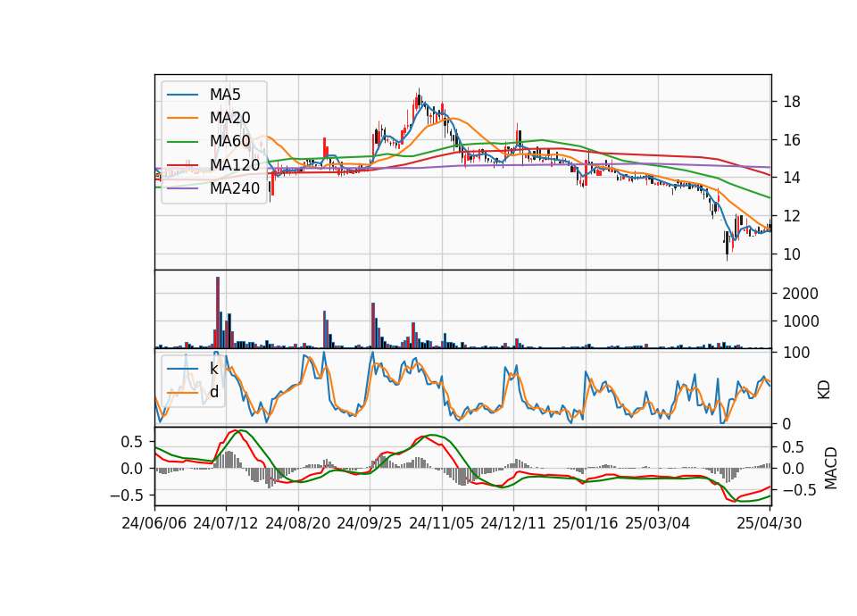Click the 24/11/05 date axis label

pyautogui.click(x=441, y=523)
